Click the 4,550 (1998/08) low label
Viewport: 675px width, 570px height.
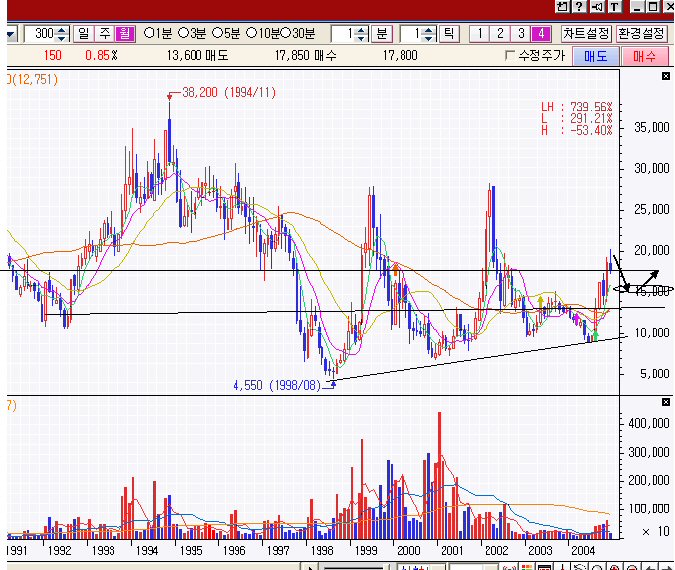pos(277,385)
